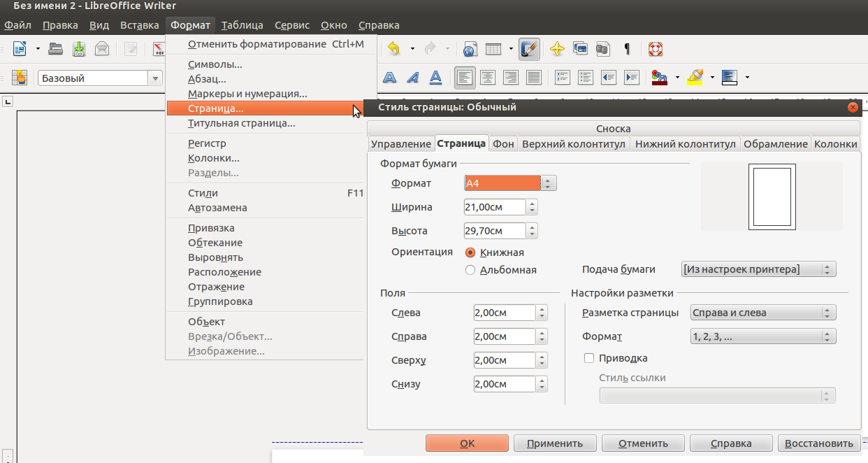Click the Восстановить button
This screenshot has width=868, height=463.
pos(819,443)
